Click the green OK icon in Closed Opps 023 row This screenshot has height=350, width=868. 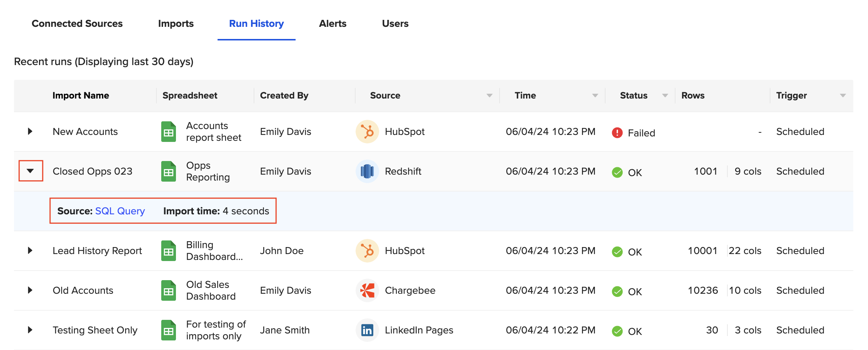(x=617, y=172)
